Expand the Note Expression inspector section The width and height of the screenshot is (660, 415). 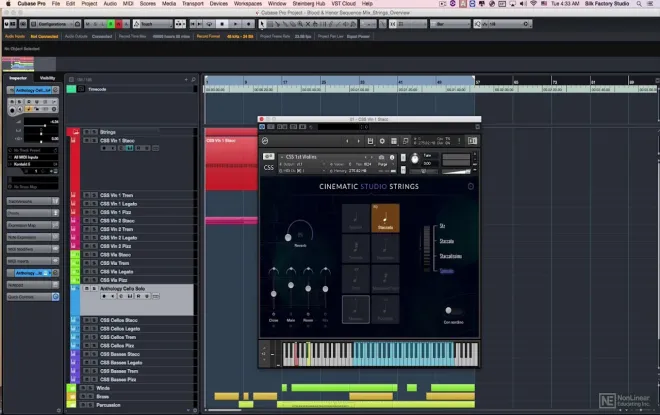pos(33,237)
